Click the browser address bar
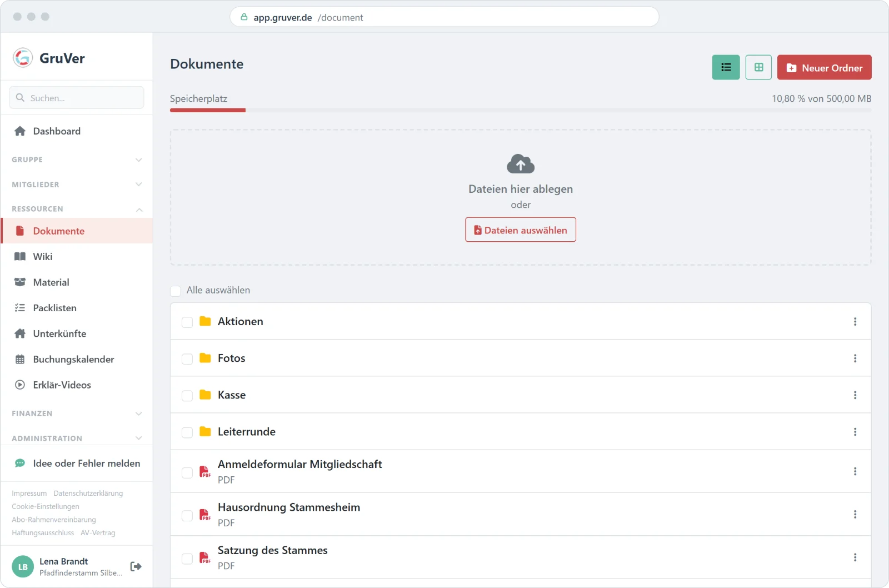This screenshot has height=588, width=889. (444, 17)
